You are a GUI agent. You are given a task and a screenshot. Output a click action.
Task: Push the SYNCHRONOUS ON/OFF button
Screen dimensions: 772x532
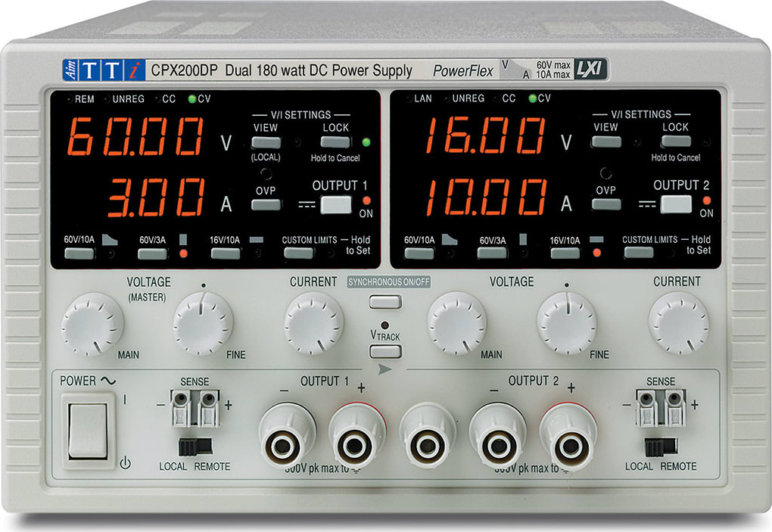[385, 301]
